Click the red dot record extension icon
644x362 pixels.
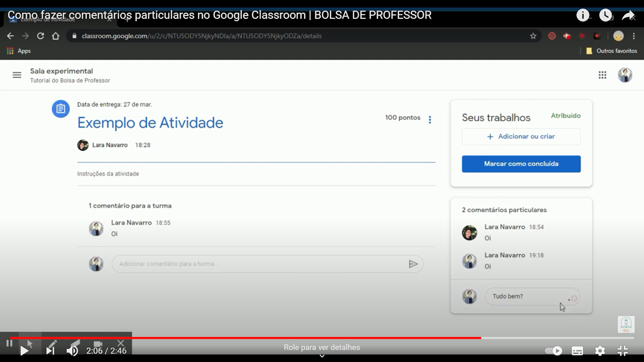[582, 36]
